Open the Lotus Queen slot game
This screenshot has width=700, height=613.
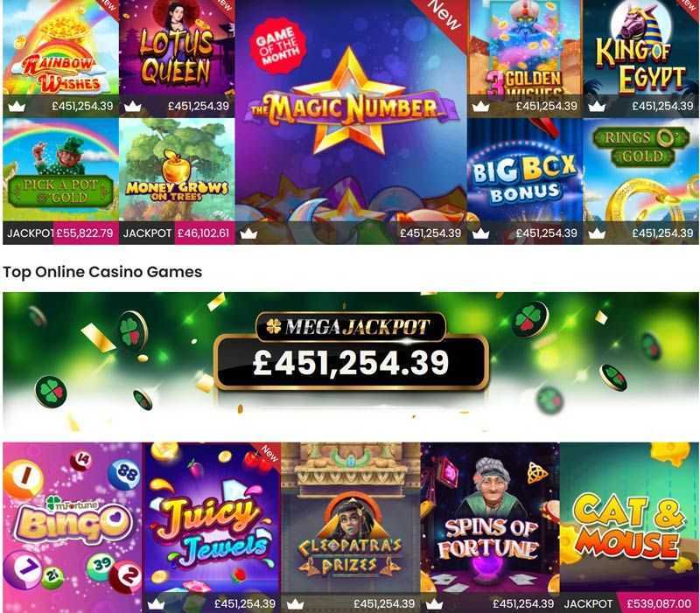[177, 58]
